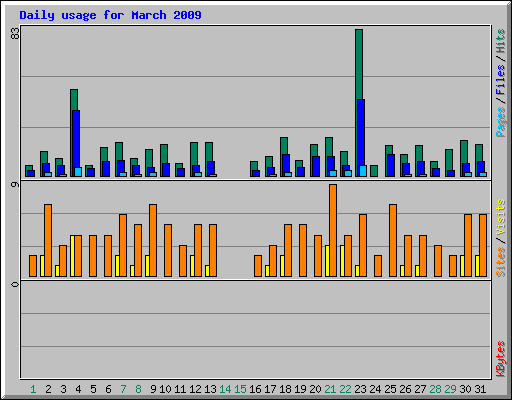Click the orange Sites bar for day 25
Image resolution: width=512 pixels, height=400 pixels.
393,240
